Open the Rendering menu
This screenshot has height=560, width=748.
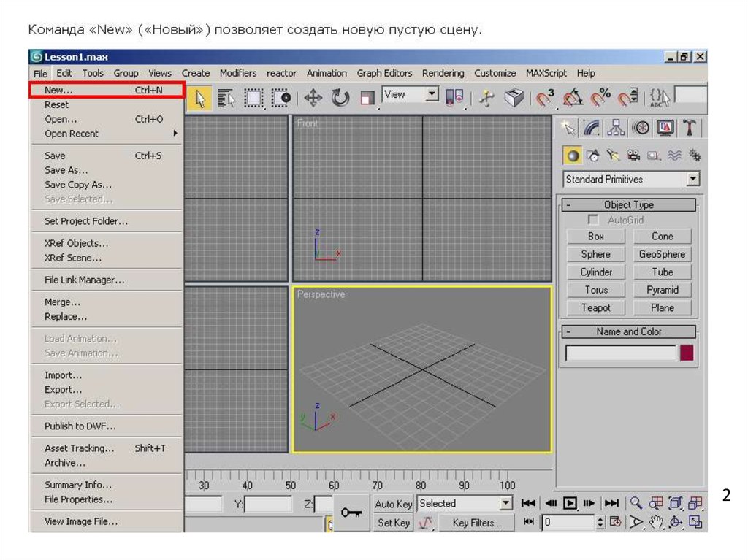pos(443,73)
